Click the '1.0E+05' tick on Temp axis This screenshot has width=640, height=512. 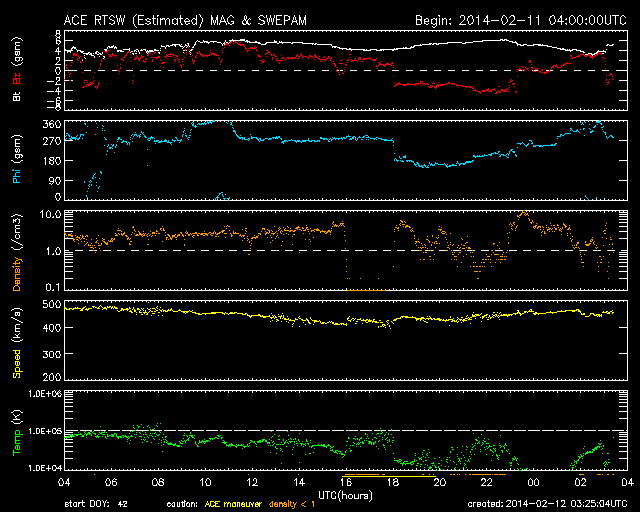[x=44, y=431]
